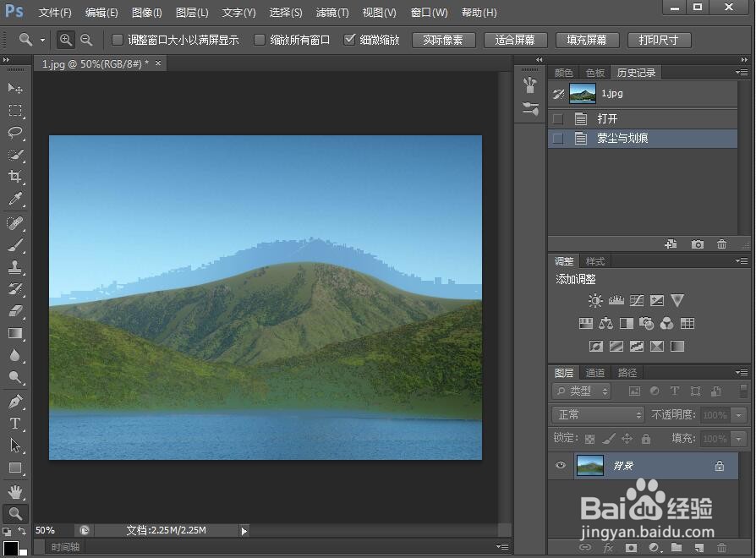756x558 pixels.
Task: Select the Clone Stamp tool
Action: click(x=15, y=267)
